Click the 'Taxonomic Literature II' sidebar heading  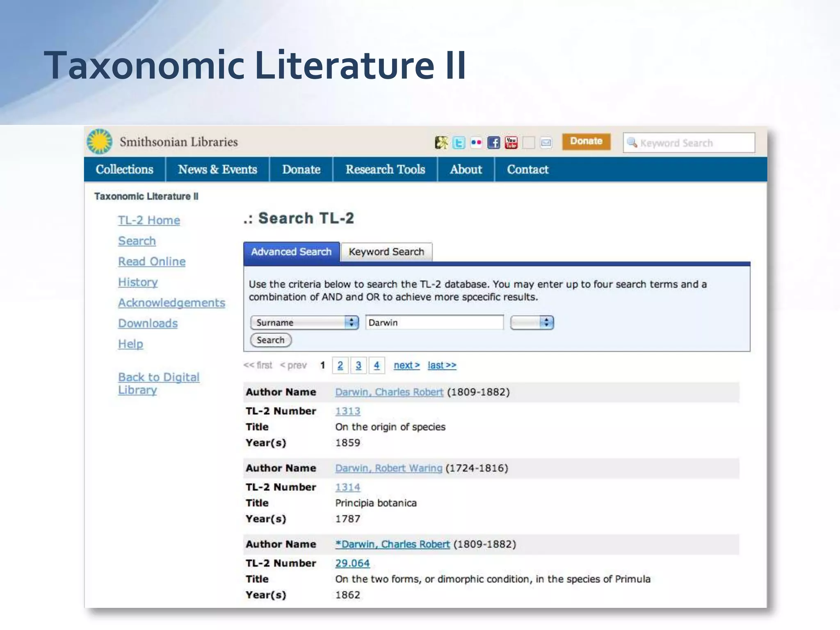tap(146, 196)
